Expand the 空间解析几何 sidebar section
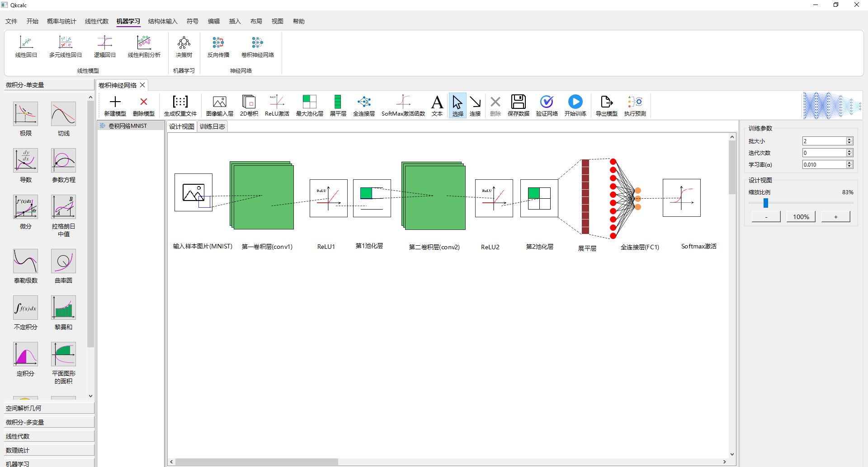Image resolution: width=868 pixels, height=467 pixels. coord(49,408)
